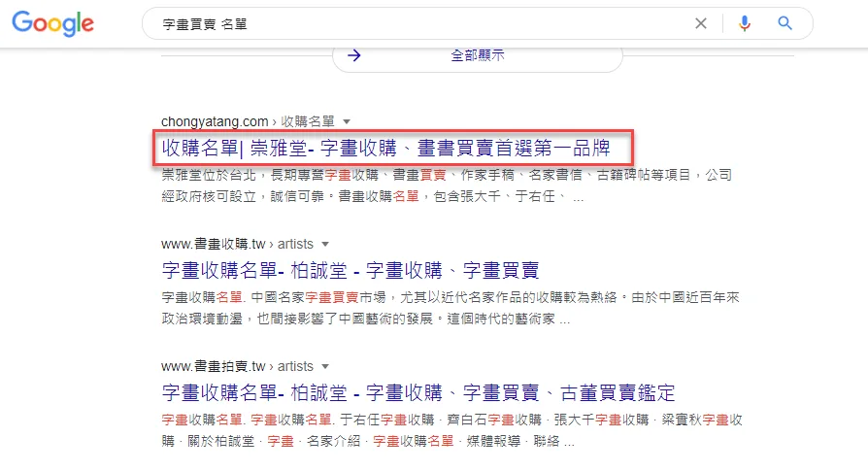The height and width of the screenshot is (471, 868).
Task: Open result ending with 古董買賣鑑定
Action: click(x=418, y=393)
